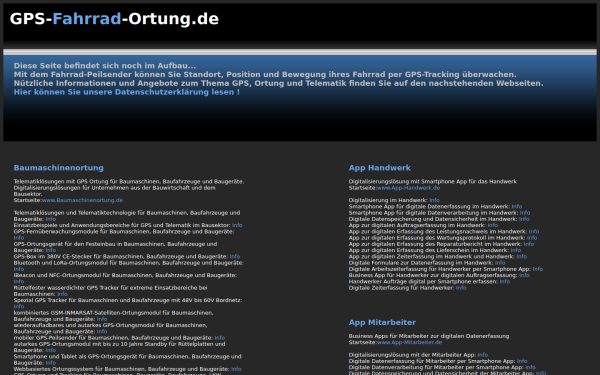
Task: Open Info for kombiniertes GSM-INMARSAT-Satelliten-Ortungsmodul
Action: click(102, 319)
